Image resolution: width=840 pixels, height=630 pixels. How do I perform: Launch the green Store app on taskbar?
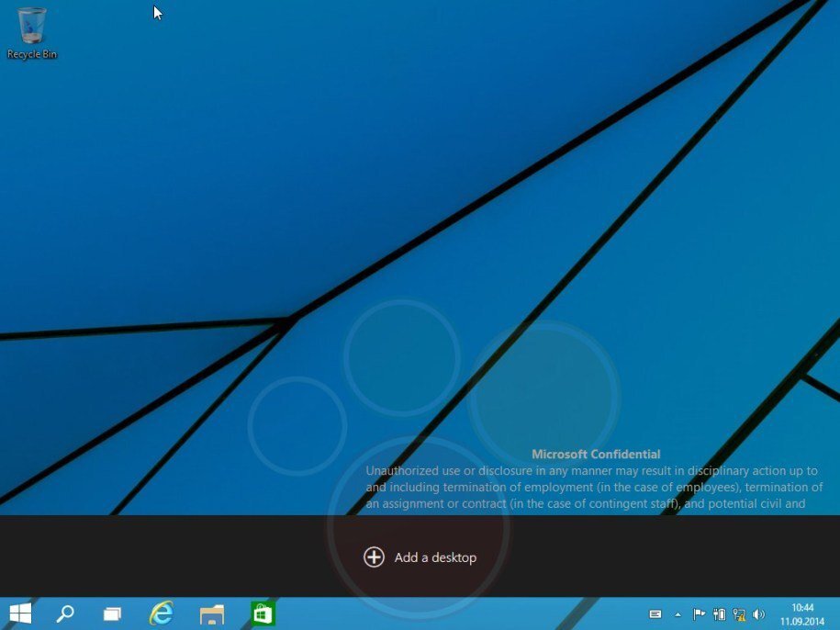coord(263,613)
